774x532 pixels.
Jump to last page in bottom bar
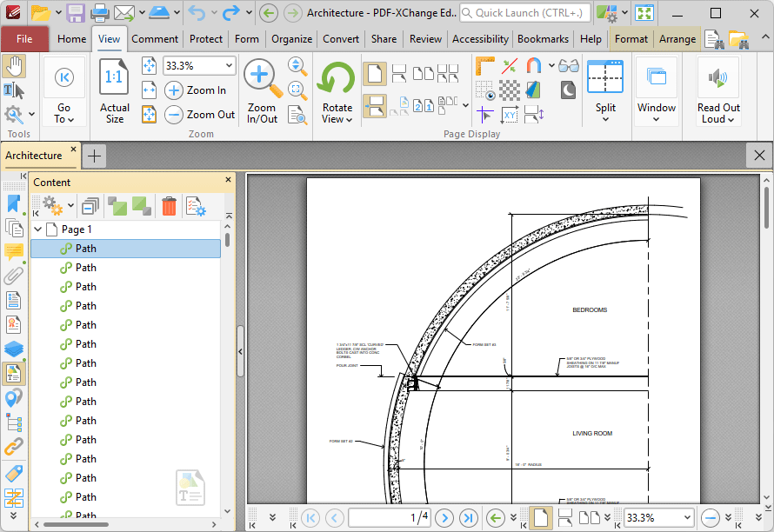pos(468,518)
